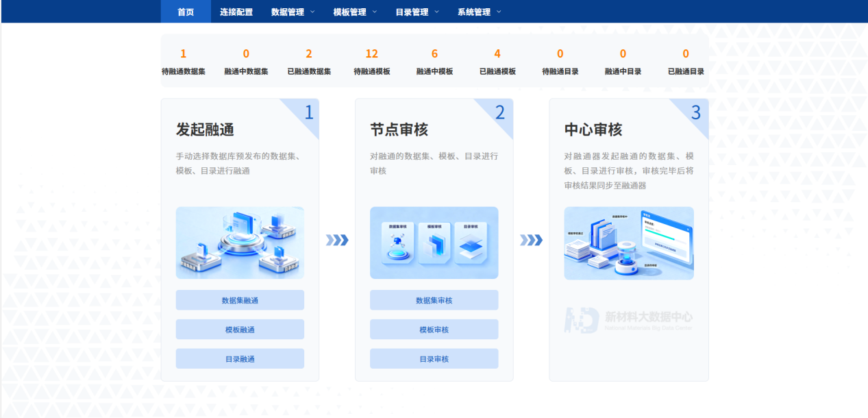Expand the 目录管理 dropdown menu
Viewport: 868px width, 418px height.
coord(416,12)
